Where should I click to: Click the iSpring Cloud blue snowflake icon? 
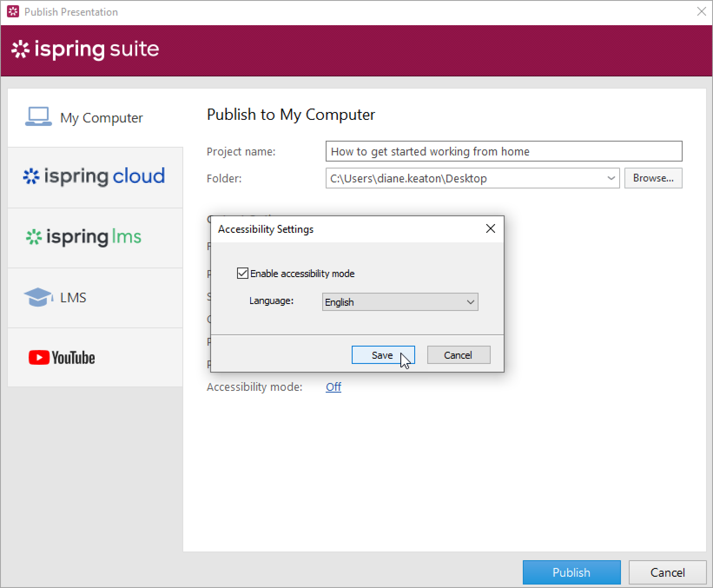[31, 177]
